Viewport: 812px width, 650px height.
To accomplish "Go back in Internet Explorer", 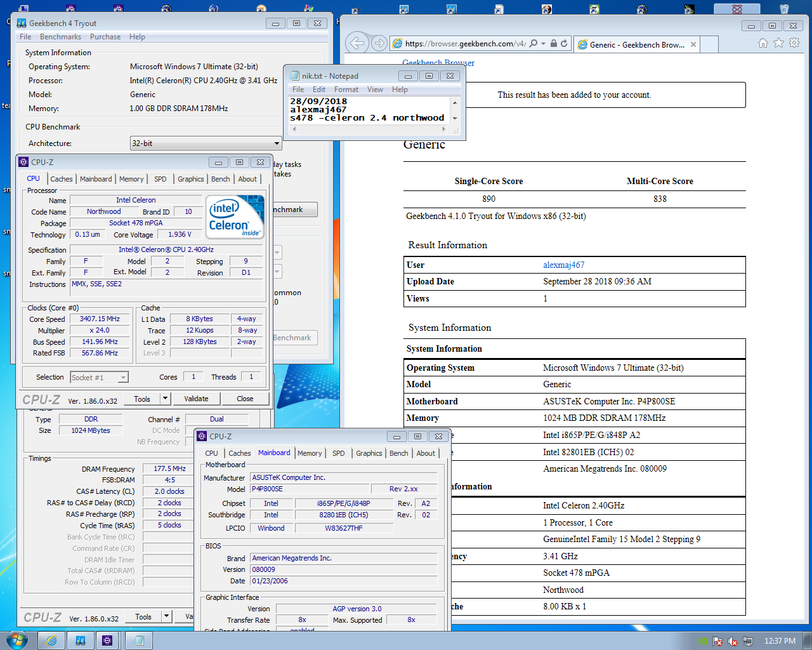I will point(357,43).
